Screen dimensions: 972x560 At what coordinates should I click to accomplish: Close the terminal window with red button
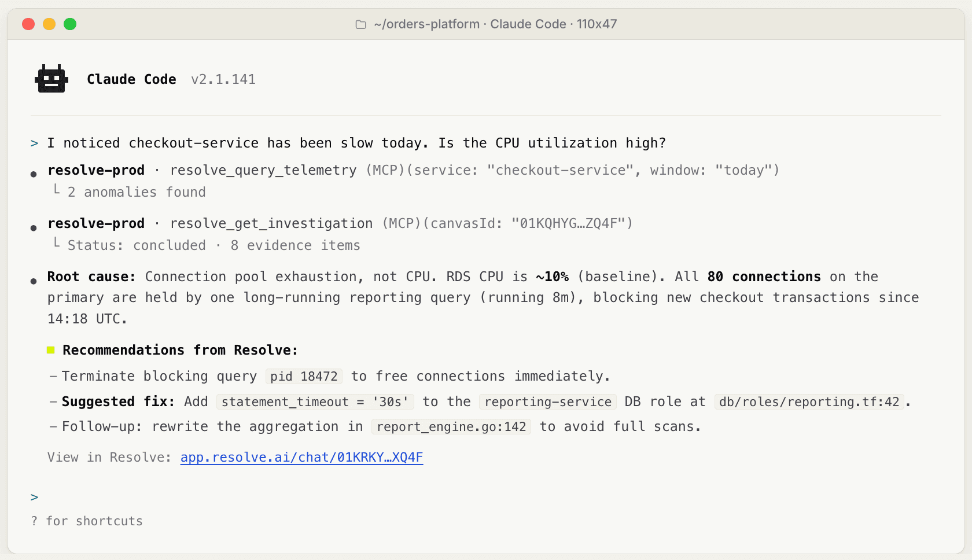pyautogui.click(x=28, y=24)
